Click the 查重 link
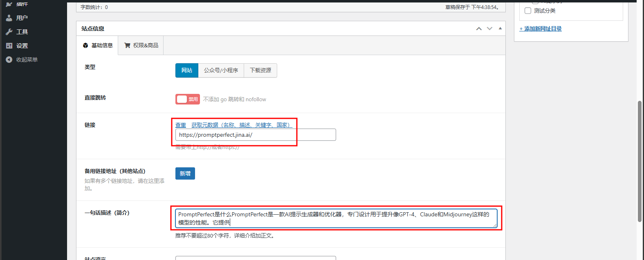Viewport: 644px width, 260px height. point(181,125)
